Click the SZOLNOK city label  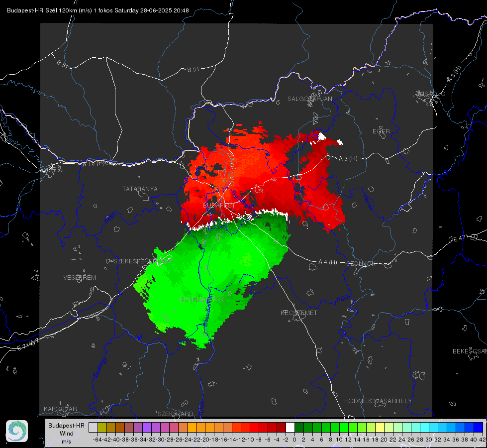[361, 264]
